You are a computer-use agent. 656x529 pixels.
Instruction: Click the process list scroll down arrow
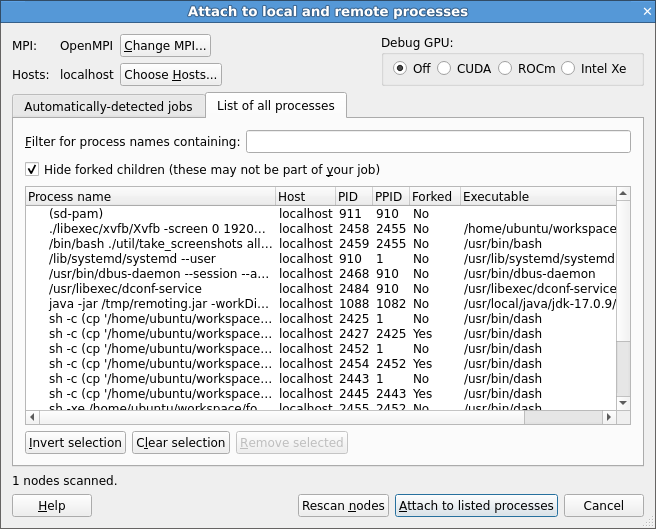[x=623, y=403]
